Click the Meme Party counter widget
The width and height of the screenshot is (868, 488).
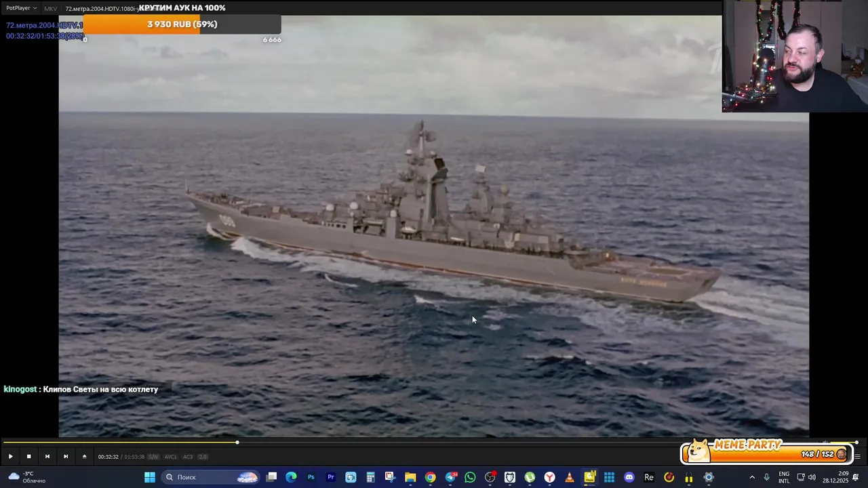(766, 451)
